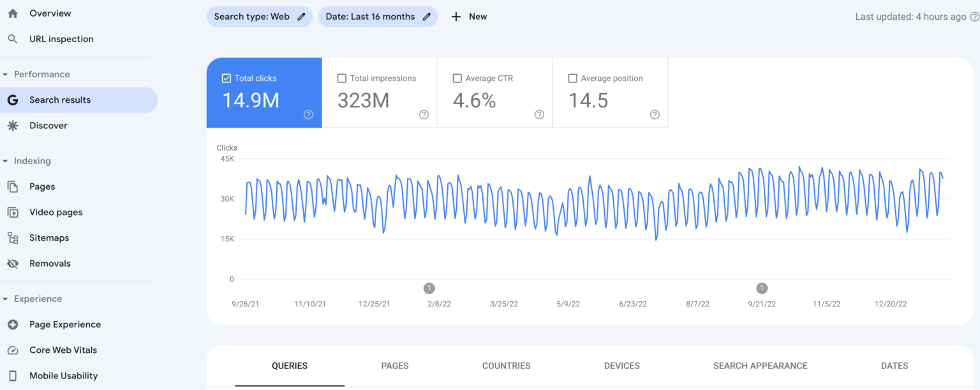This screenshot has width=980, height=390.
Task: Select the Pages indexing report
Action: click(x=42, y=186)
